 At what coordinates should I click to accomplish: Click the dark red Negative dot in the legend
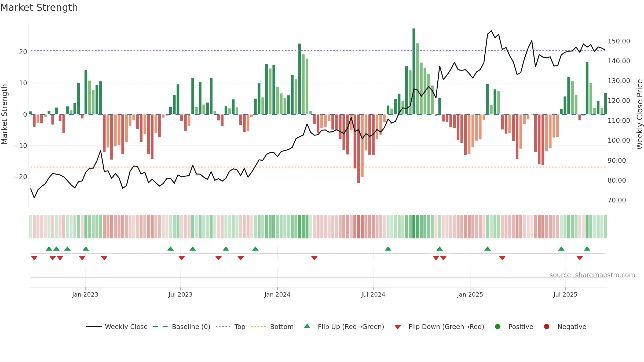click(547, 327)
